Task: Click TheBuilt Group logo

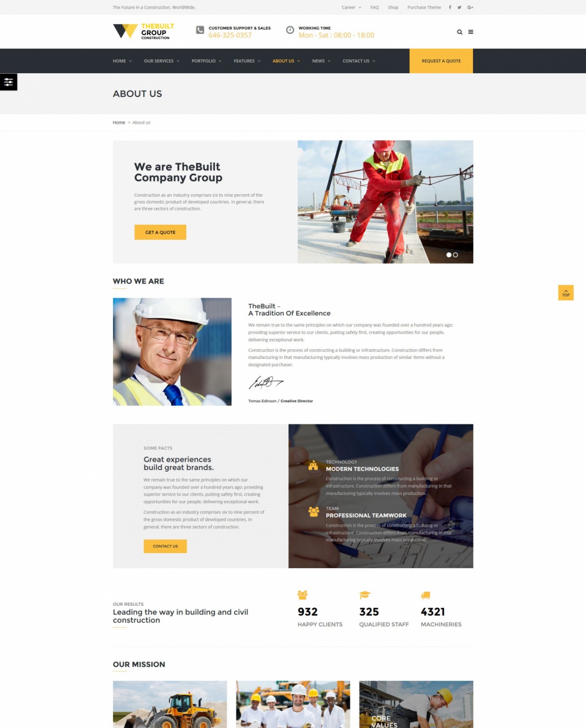Action: 143,31
